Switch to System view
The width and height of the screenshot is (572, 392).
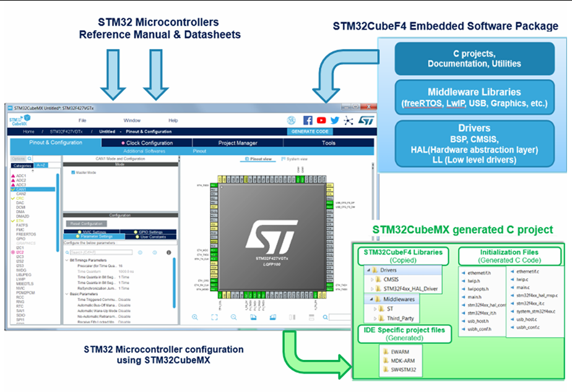click(x=295, y=159)
